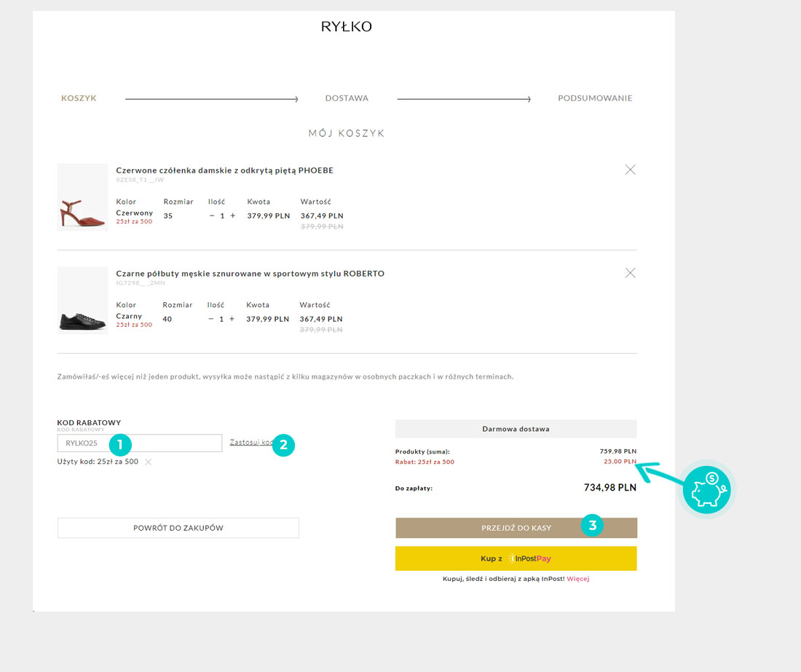Click PRZEJDŹ DO KASY button
This screenshot has width=801, height=672.
pos(516,528)
